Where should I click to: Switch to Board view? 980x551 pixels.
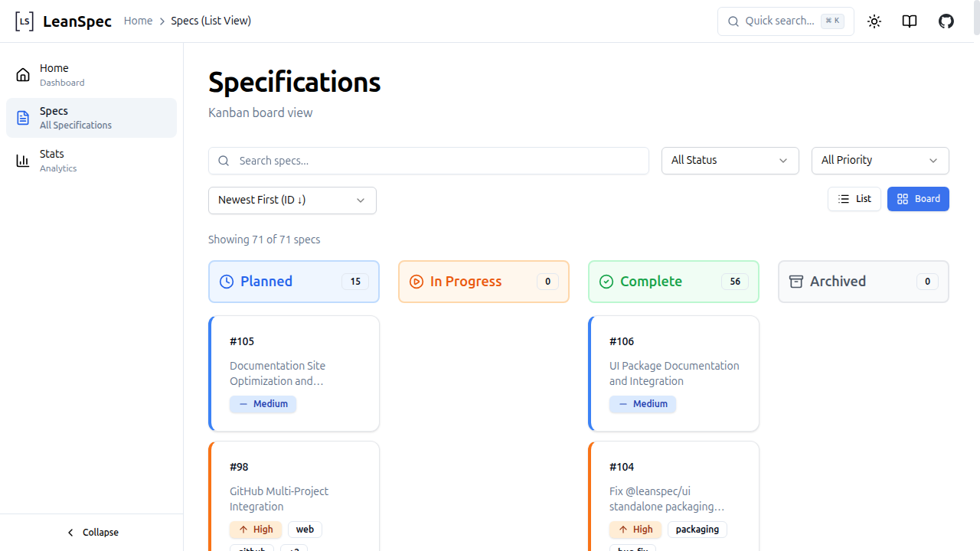pyautogui.click(x=918, y=198)
